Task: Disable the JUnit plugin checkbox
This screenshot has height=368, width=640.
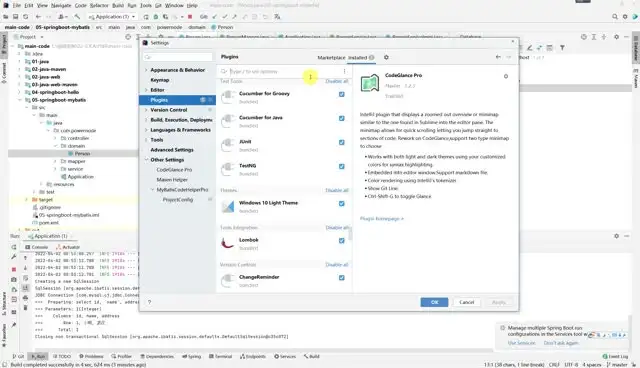Action: [342, 142]
